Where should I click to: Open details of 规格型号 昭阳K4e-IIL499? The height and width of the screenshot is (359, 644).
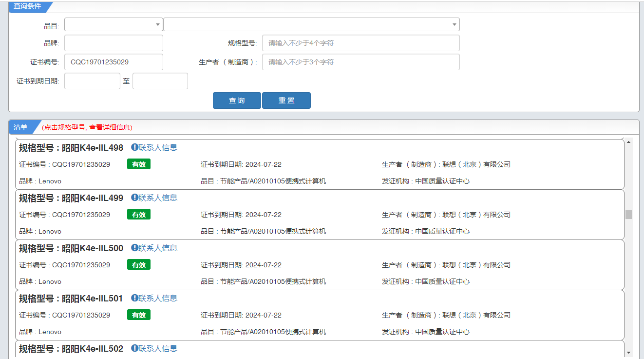pos(71,198)
